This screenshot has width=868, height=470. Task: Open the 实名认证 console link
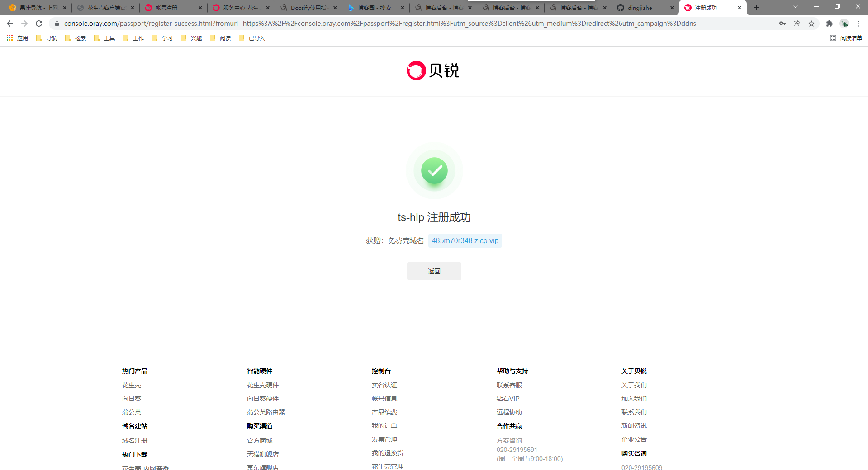384,385
